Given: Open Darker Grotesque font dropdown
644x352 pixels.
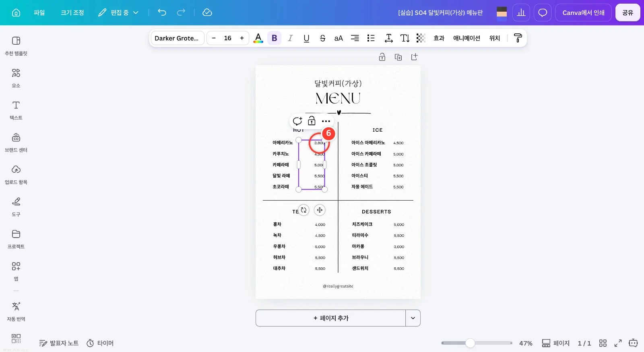Looking at the screenshot, I should coord(178,38).
